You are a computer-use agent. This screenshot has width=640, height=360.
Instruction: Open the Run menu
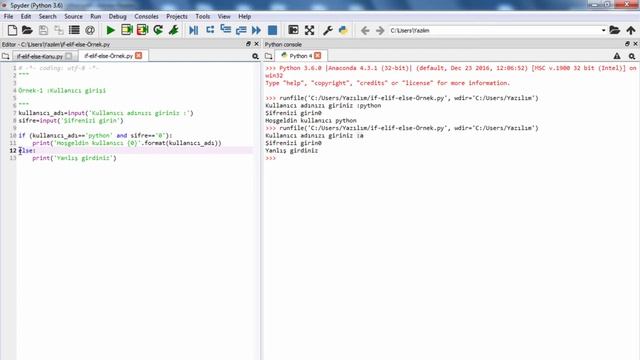(x=96, y=16)
